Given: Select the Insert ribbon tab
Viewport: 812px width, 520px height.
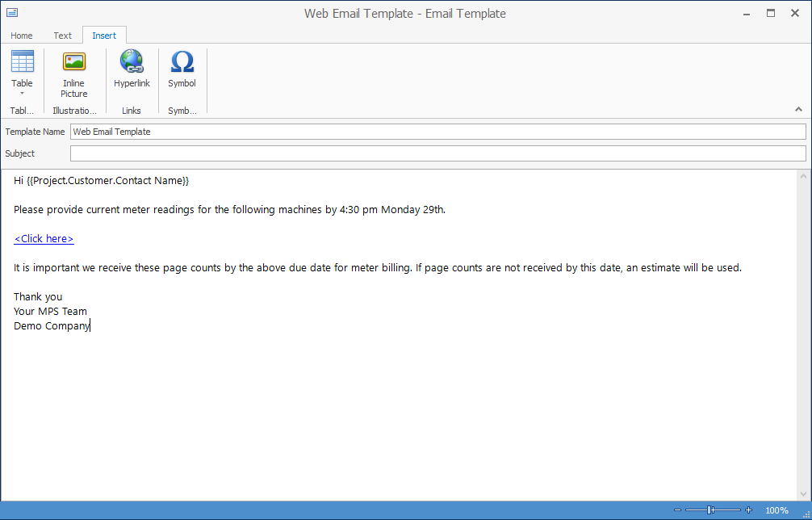Looking at the screenshot, I should (104, 36).
